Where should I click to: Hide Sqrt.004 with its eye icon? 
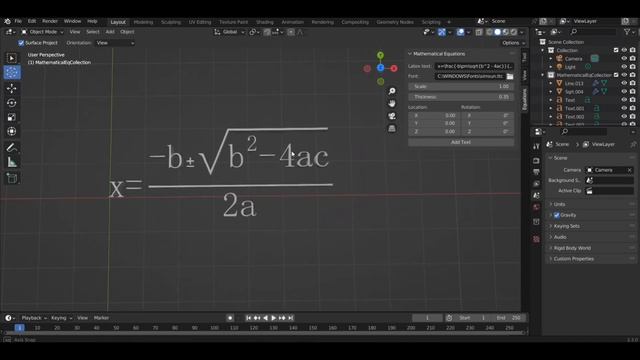[x=624, y=92]
